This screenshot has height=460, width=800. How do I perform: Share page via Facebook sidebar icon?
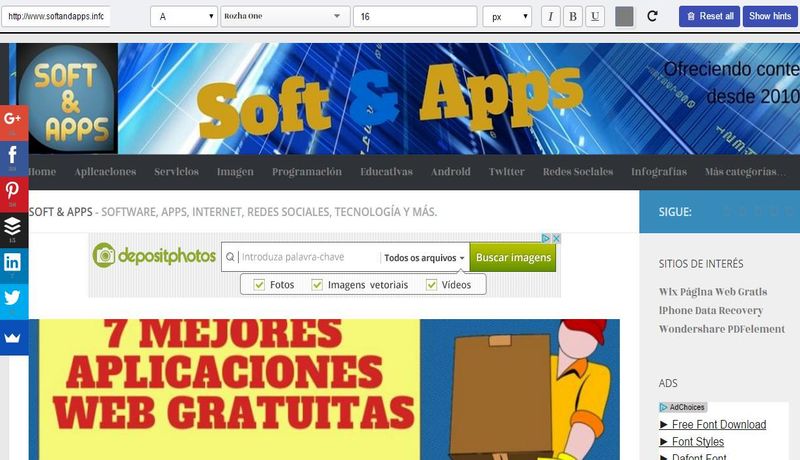pos(14,159)
